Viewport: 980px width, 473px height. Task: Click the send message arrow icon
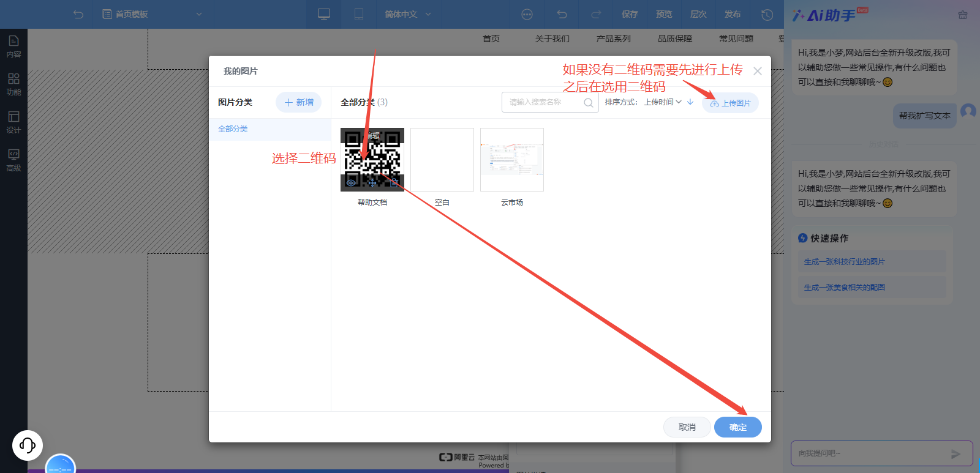[x=956, y=454]
